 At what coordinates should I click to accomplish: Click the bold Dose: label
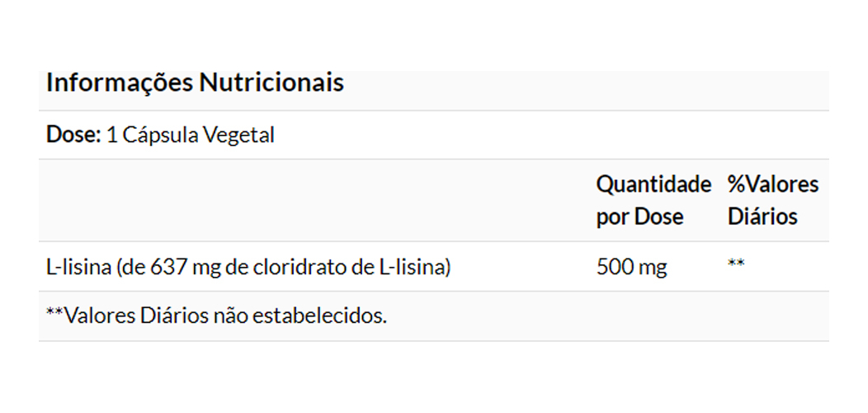click(x=73, y=135)
